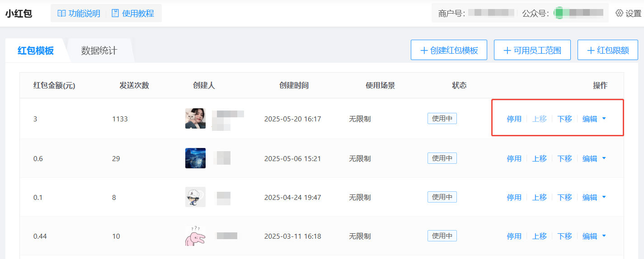
Task: Select the 红包模板 tab
Action: 36,51
